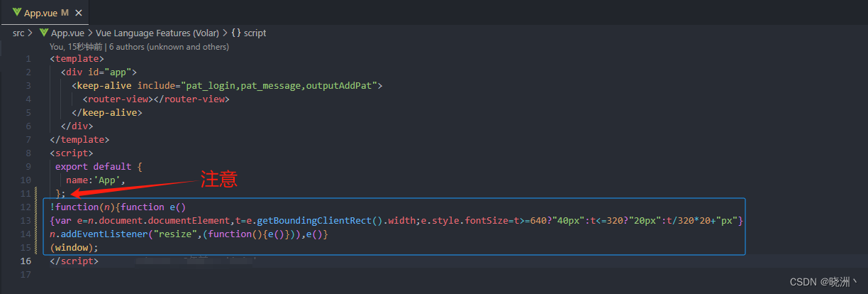Click the keep-alive include attribute line

coord(227,85)
